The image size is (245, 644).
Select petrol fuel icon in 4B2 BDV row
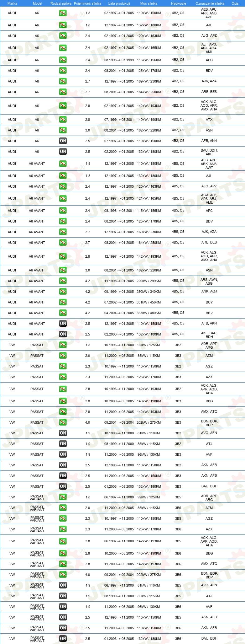(63, 71)
